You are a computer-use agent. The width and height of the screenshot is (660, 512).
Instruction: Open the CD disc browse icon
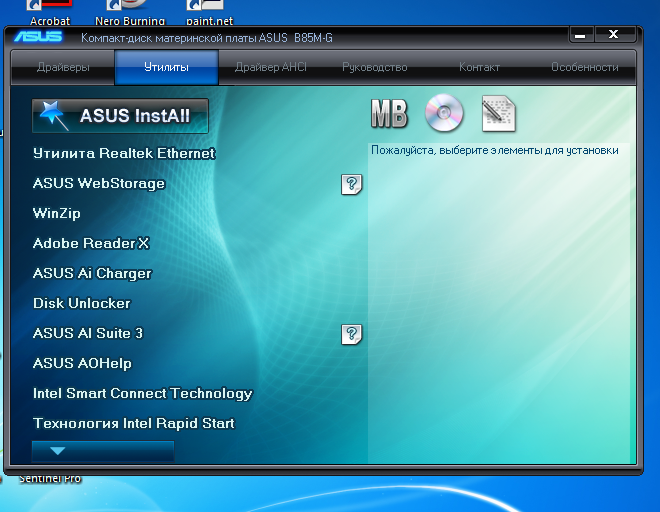[x=444, y=113]
